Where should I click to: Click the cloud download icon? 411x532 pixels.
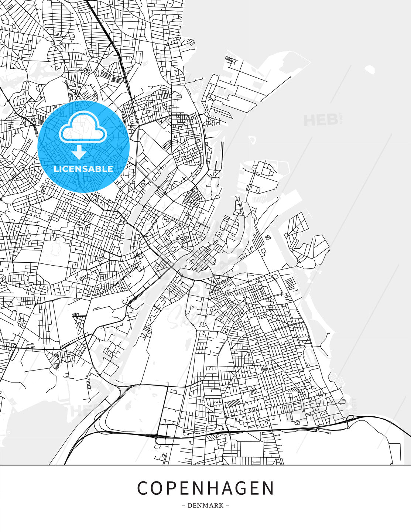click(x=83, y=127)
